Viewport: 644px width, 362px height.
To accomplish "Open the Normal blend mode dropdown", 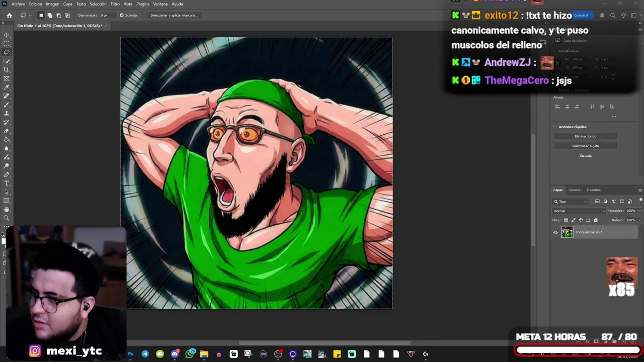I will click(579, 211).
